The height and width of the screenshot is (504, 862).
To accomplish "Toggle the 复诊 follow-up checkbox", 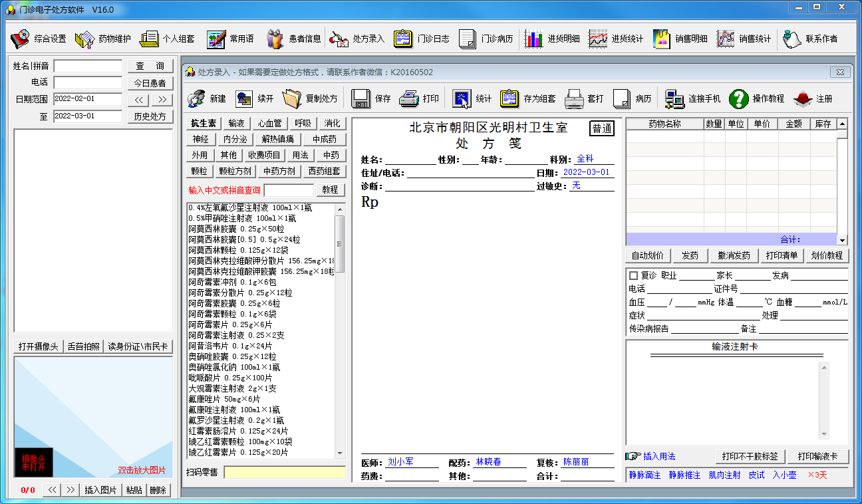I will click(633, 275).
